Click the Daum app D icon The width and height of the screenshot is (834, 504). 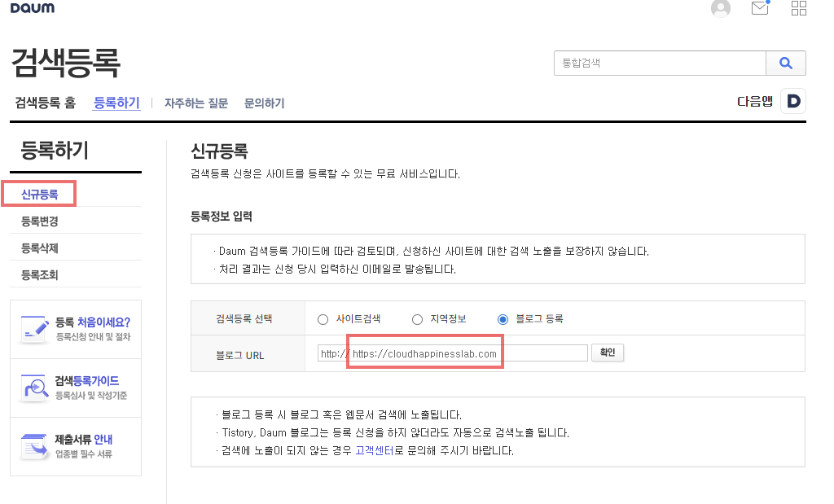tap(792, 101)
